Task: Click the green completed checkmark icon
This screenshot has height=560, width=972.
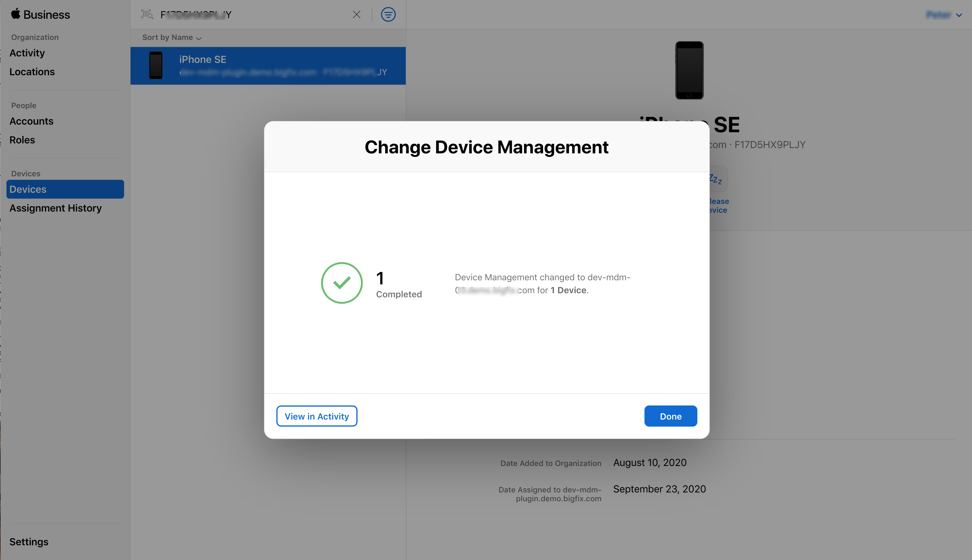Action: tap(342, 283)
